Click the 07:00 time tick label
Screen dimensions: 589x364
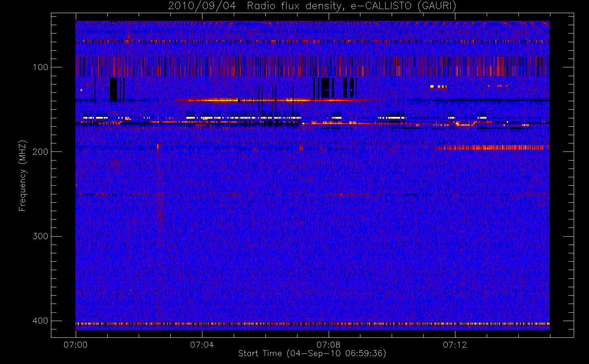coord(76,345)
